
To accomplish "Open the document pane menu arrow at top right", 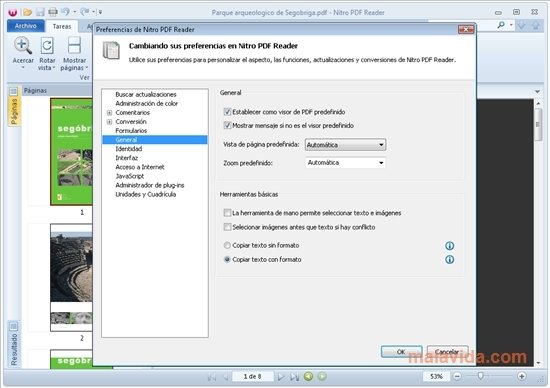I will pyautogui.click(x=537, y=92).
